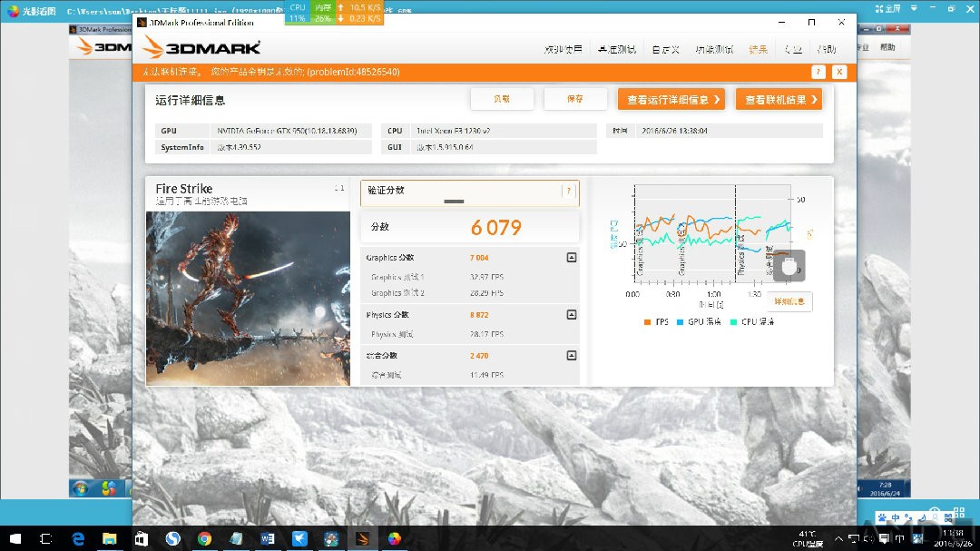Click the CPU name Intel Xeon E3 1230 v2
Viewport: 980px width, 551px height.
(x=503, y=131)
